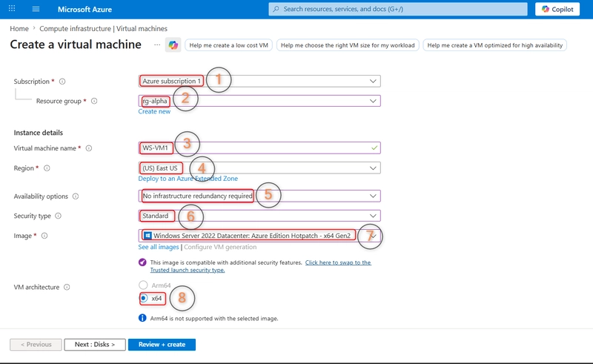Click the info icon next to Resource group

pos(94,101)
